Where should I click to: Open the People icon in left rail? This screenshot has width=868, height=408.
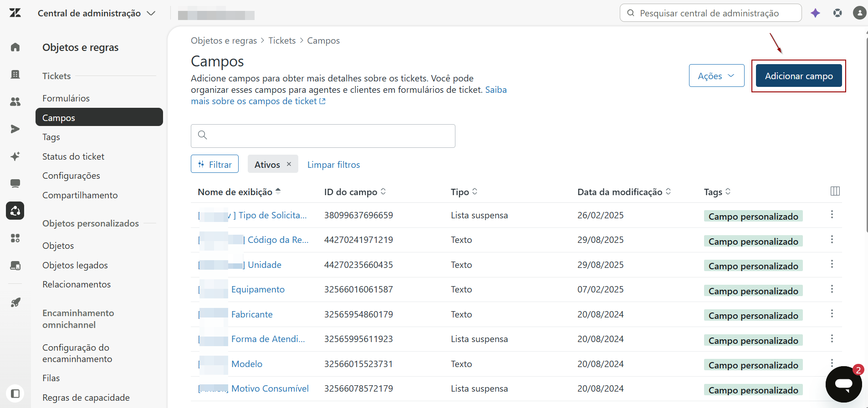coord(15,102)
